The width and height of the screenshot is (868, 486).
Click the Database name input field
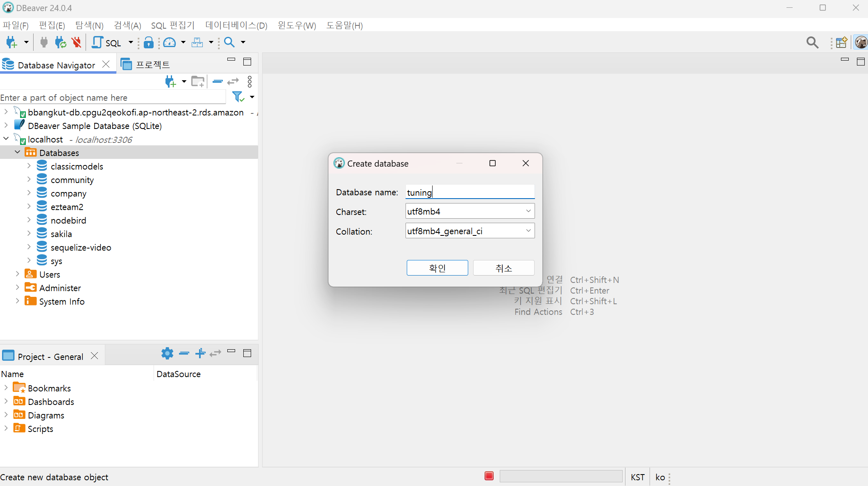pos(469,192)
